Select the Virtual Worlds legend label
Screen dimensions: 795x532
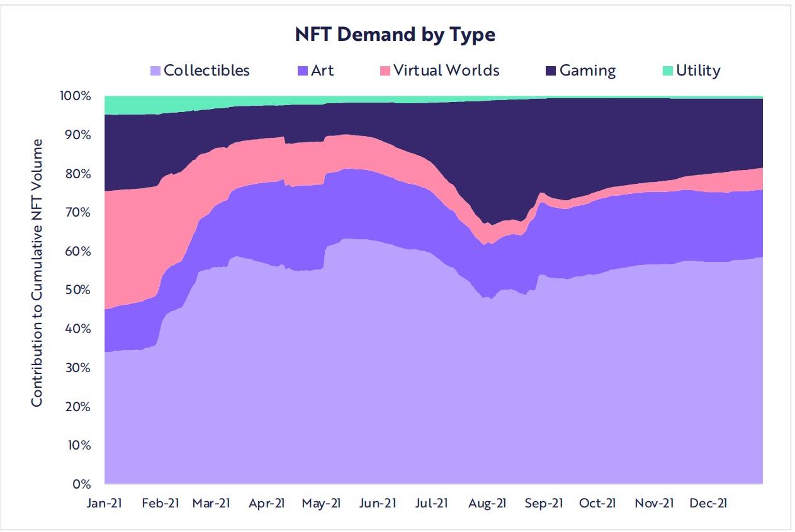click(x=446, y=71)
